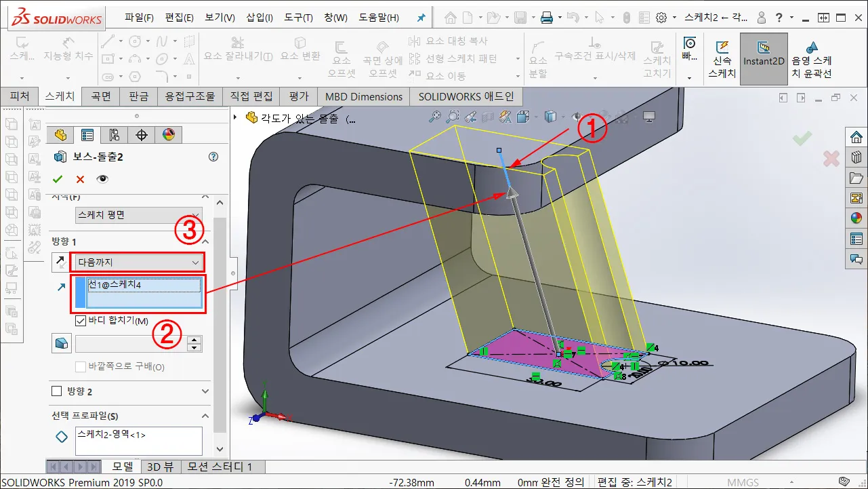Open the 스케치 평면 start condition dropdown
Viewport: 868px width, 489px height.
(139, 215)
